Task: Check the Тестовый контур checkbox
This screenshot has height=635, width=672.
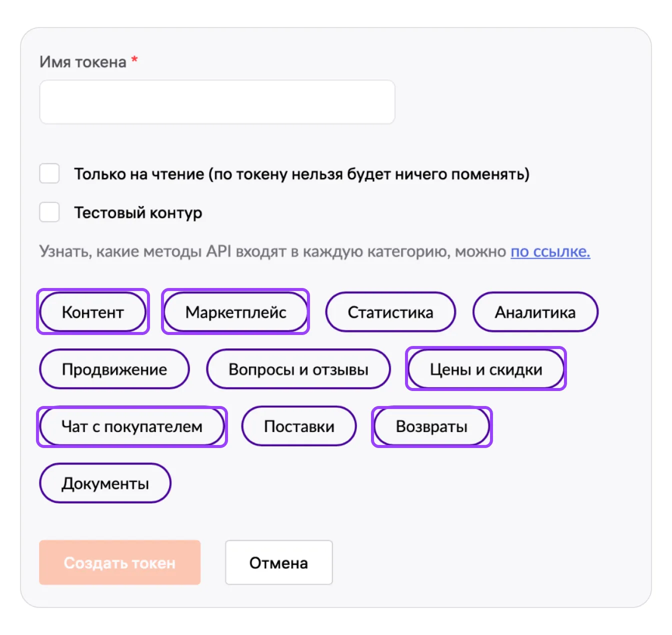Action: tap(49, 212)
